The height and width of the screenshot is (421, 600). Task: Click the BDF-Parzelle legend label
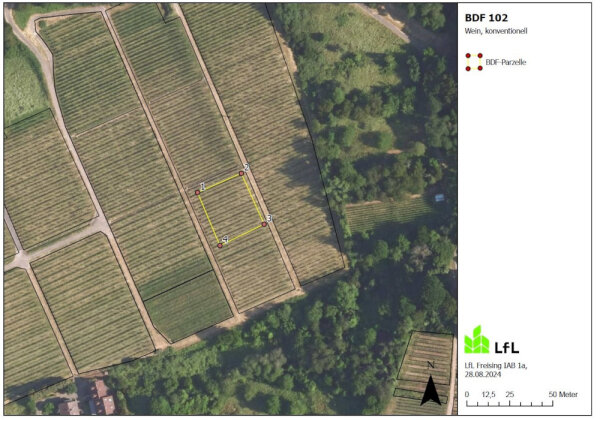pos(506,62)
